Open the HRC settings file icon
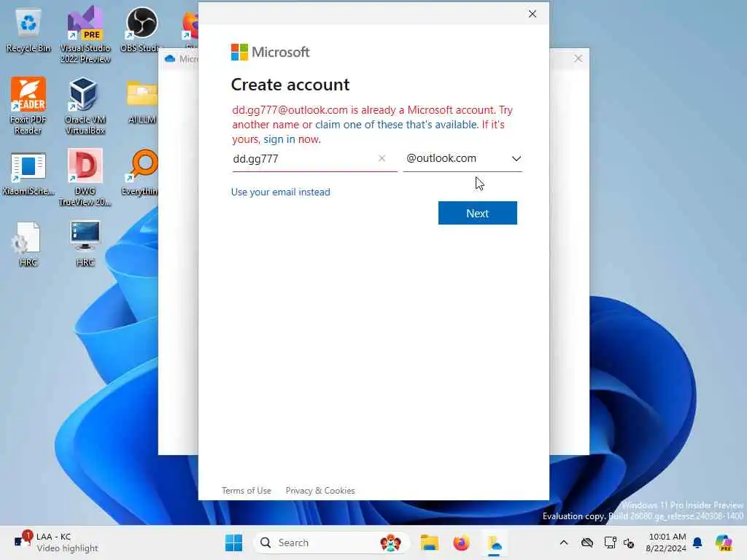Viewport: 747px width, 560px height. tap(28, 244)
